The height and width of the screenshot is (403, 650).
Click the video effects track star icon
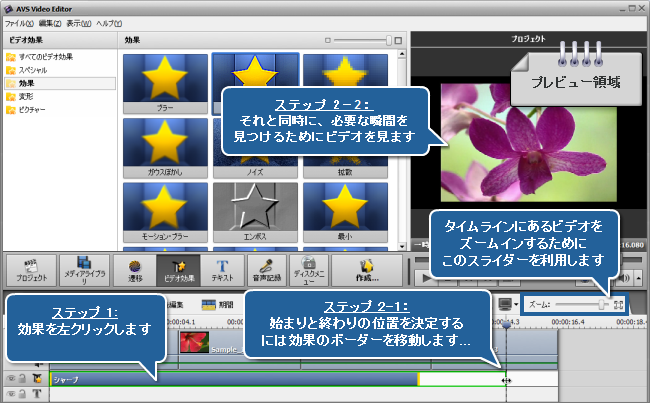point(37,378)
